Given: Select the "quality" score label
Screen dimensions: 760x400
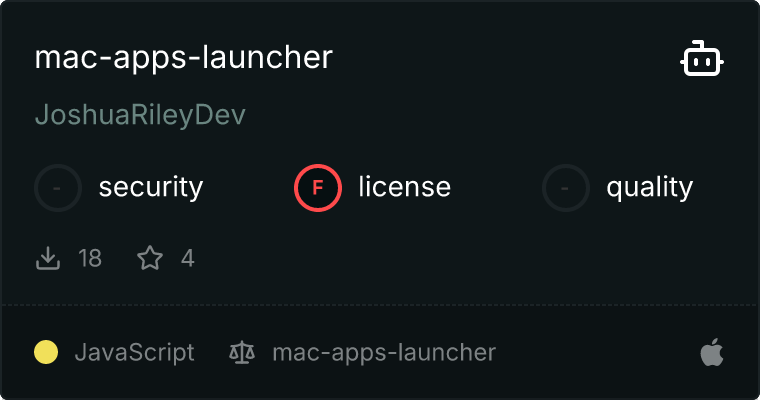Looking at the screenshot, I should click(x=650, y=187).
